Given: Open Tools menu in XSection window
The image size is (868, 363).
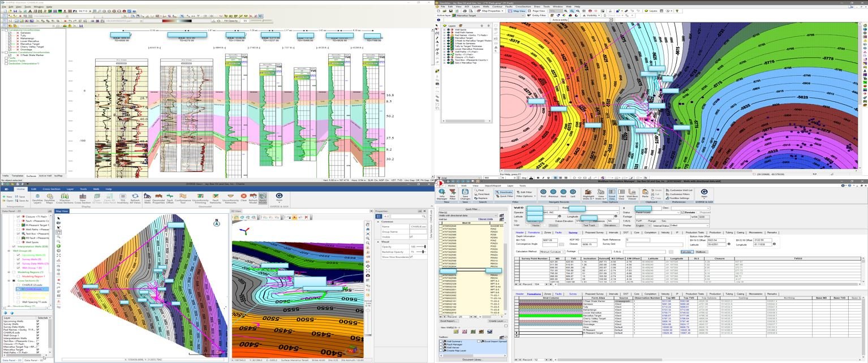Looking at the screenshot, I should tap(27, 7).
